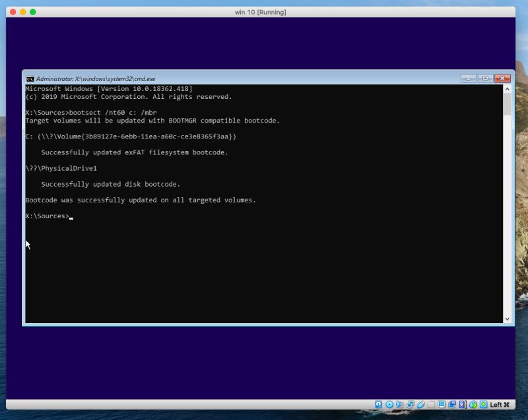The height and width of the screenshot is (420, 528).
Task: Click the network adapter status icon
Action: tap(411, 404)
